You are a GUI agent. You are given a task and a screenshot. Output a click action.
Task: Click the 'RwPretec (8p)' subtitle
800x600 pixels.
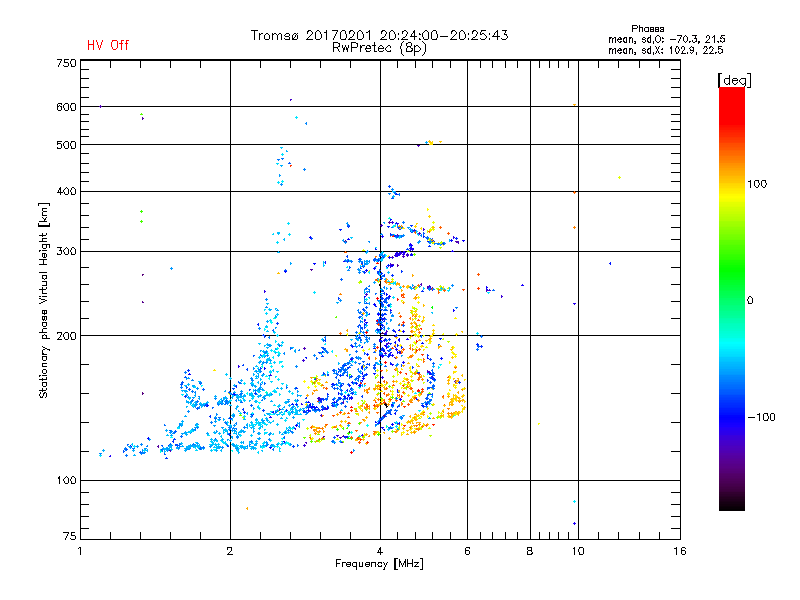[x=379, y=48]
